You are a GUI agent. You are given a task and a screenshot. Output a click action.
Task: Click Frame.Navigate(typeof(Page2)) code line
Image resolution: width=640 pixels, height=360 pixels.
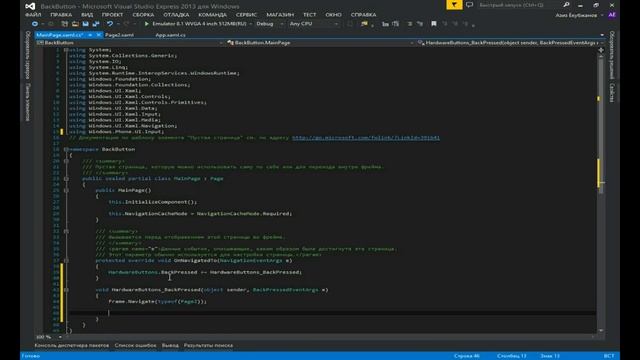click(158, 302)
